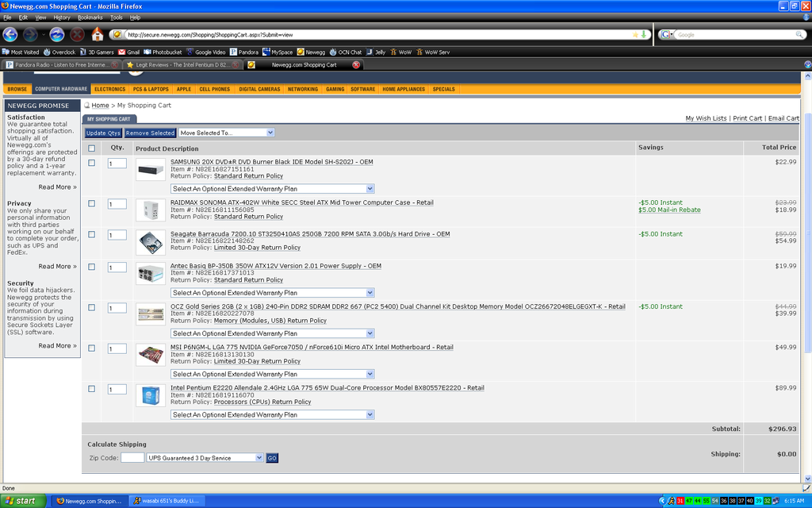Go back with the browser Back arrow
Screen dimensions: 812x508
point(10,35)
